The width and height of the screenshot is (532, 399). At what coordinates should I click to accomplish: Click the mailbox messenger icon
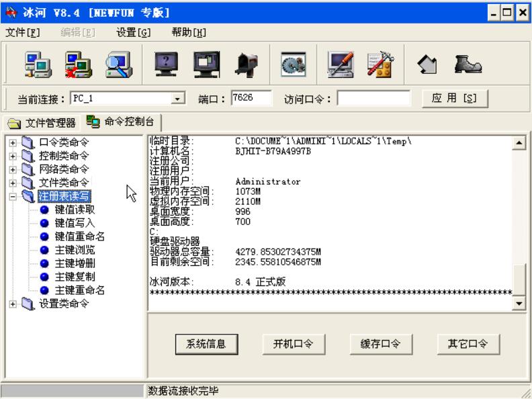tap(247, 64)
